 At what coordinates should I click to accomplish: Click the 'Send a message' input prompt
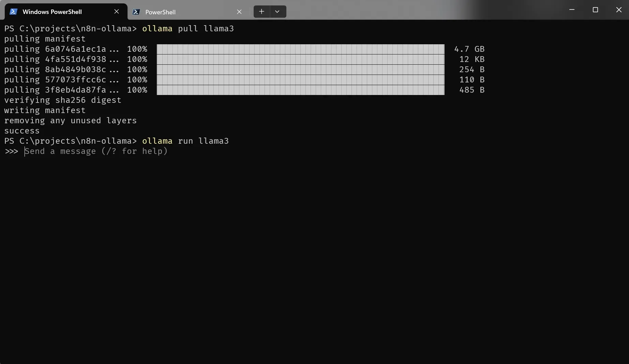tap(96, 151)
